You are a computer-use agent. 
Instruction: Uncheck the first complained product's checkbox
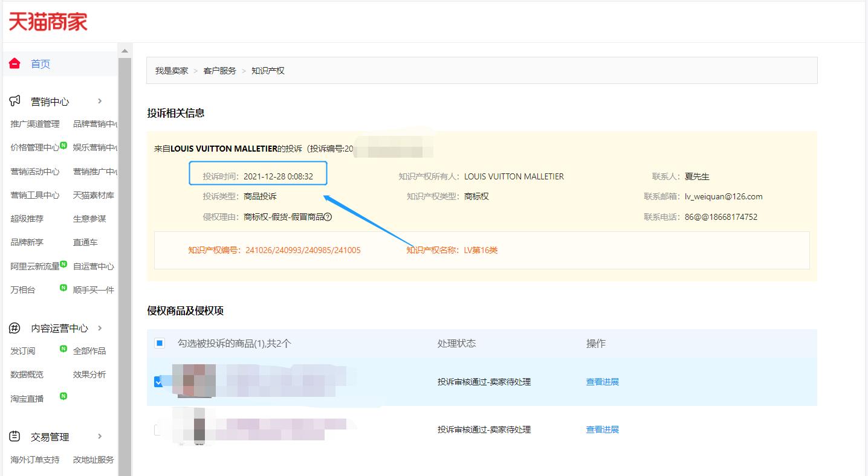(158, 381)
